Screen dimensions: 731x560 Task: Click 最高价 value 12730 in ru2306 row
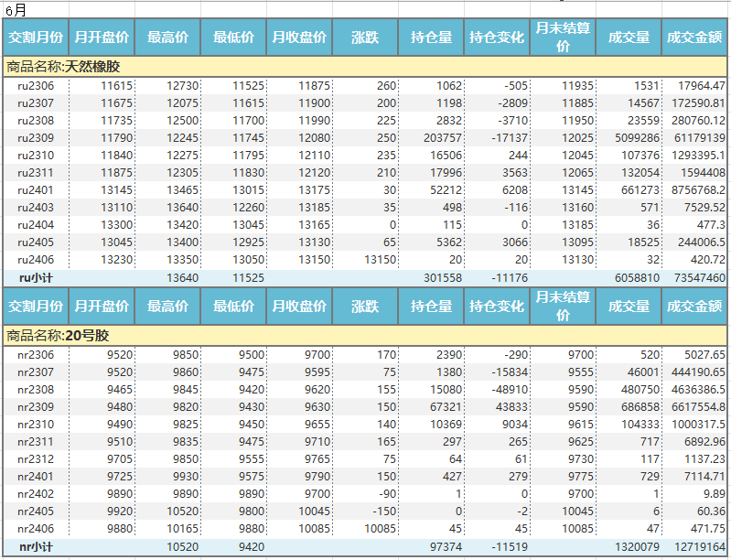tap(182, 86)
